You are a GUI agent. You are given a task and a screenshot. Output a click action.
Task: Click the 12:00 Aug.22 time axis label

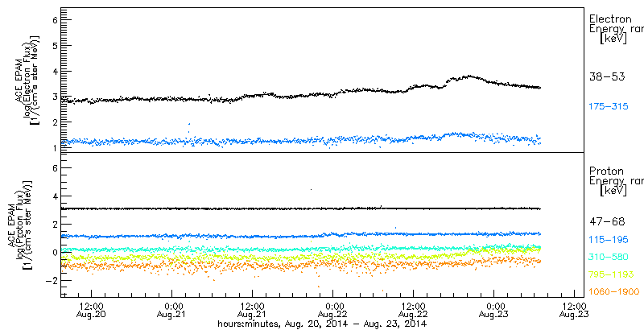pos(413,311)
